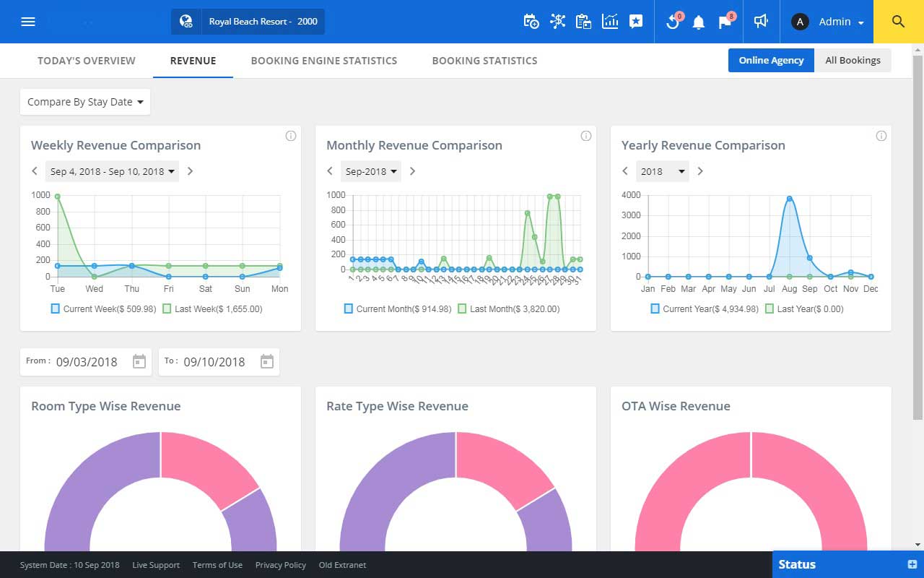Go to next month in monthly chart
Viewport: 924px width, 578px height.
[412, 171]
